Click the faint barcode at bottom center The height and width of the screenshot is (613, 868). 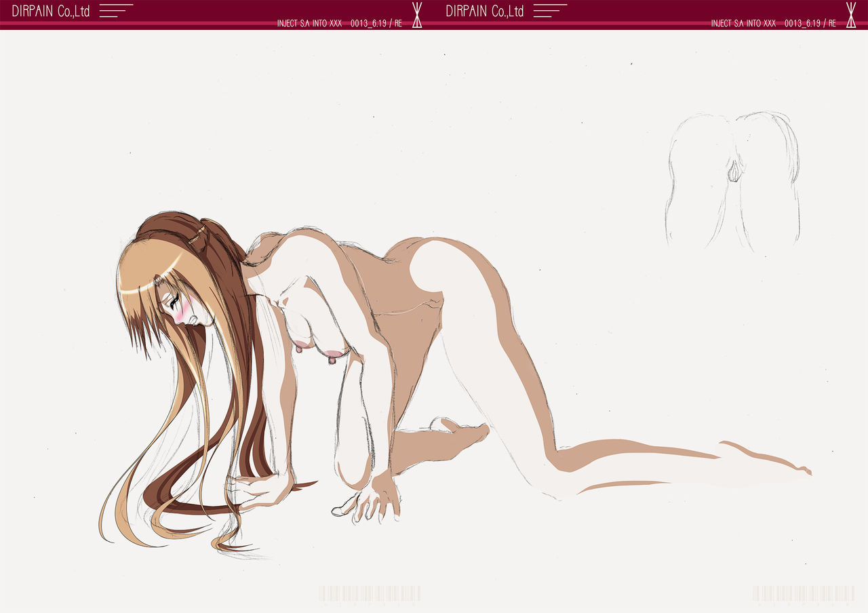coord(370,593)
